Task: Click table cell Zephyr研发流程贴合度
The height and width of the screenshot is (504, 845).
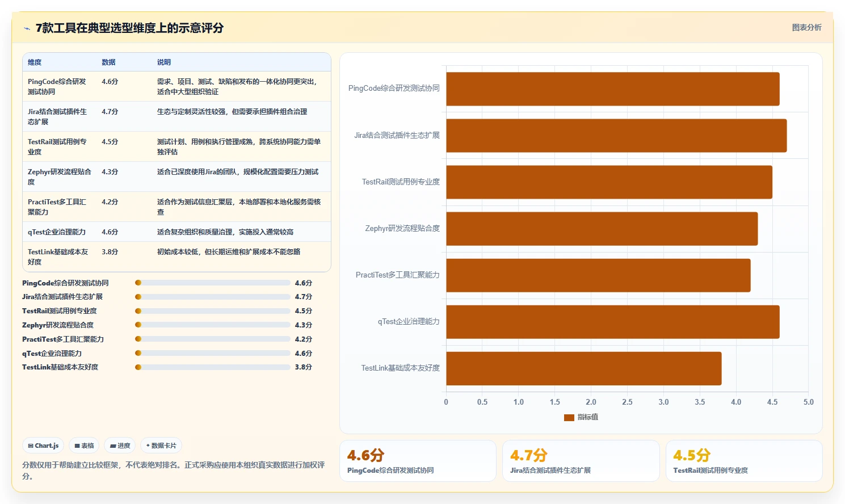Action: tap(59, 177)
